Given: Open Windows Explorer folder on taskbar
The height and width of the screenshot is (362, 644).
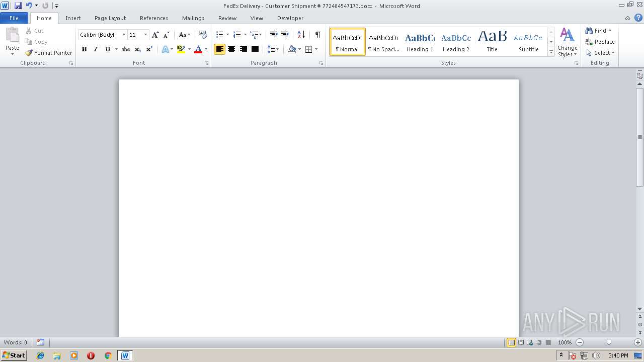Looking at the screenshot, I should pos(57,355).
